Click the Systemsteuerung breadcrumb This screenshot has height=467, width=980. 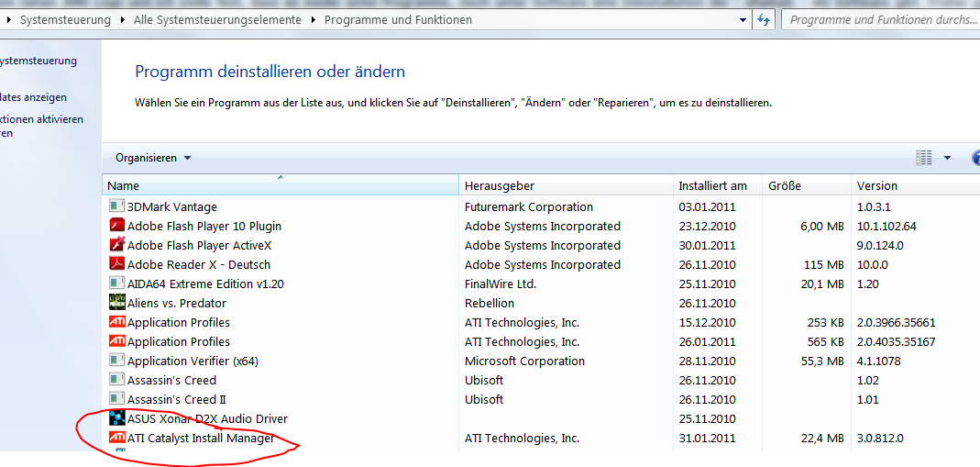65,20
